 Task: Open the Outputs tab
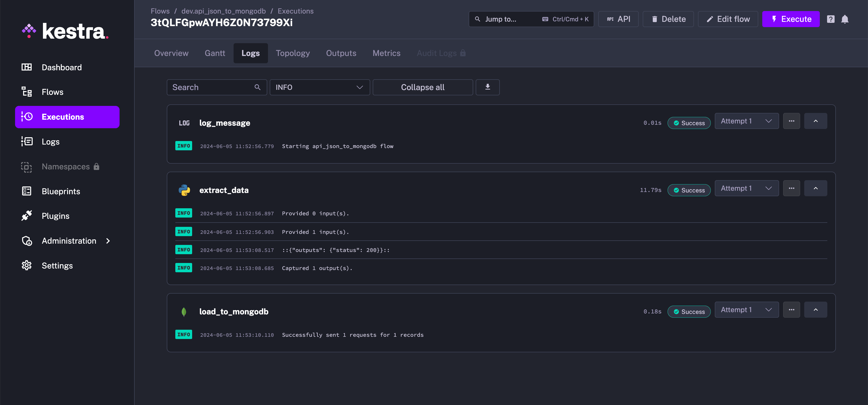pyautogui.click(x=341, y=53)
